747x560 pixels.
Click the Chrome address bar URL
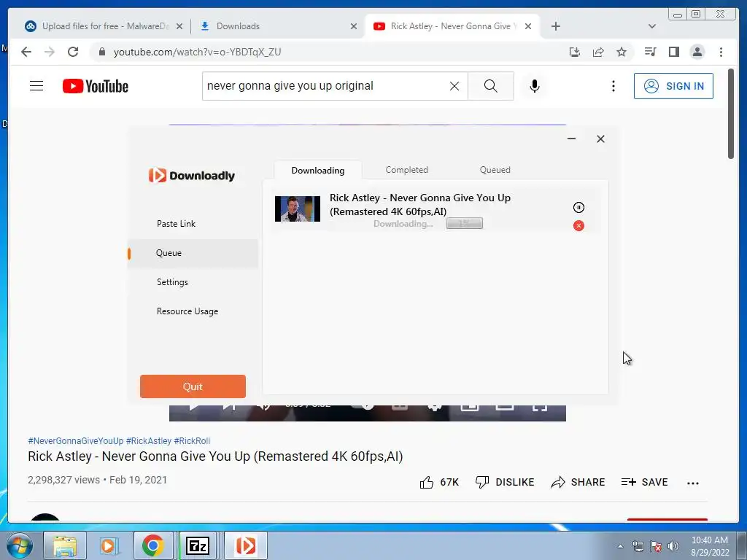point(197,52)
